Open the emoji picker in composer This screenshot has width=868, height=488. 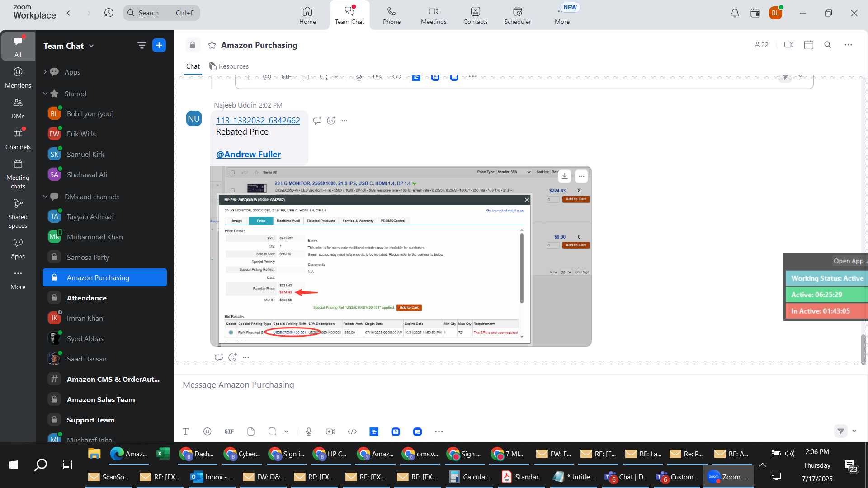(208, 432)
